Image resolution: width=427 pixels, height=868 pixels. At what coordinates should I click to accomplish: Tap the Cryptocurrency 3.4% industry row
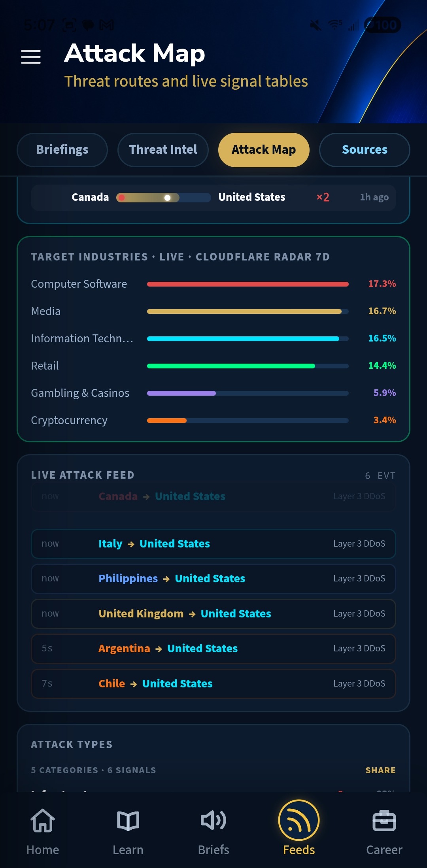[213, 420]
